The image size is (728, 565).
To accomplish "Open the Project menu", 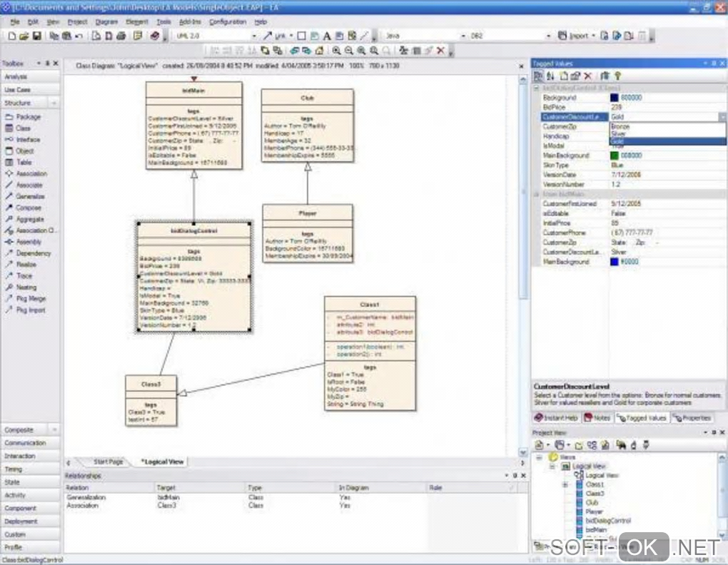I will click(77, 22).
